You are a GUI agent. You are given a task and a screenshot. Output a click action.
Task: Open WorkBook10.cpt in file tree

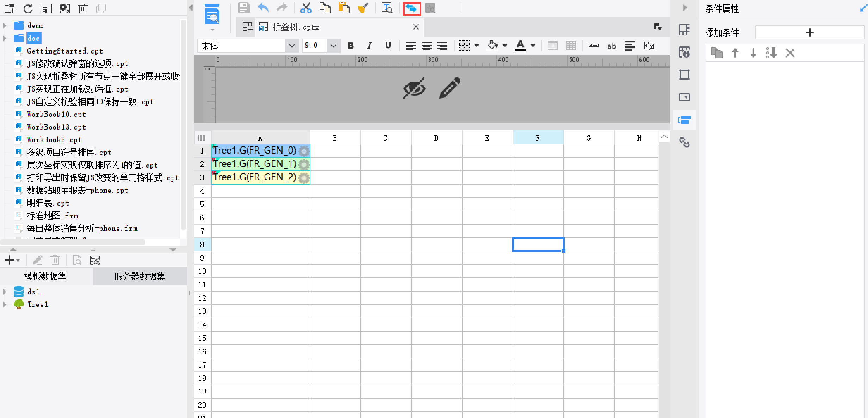click(56, 114)
